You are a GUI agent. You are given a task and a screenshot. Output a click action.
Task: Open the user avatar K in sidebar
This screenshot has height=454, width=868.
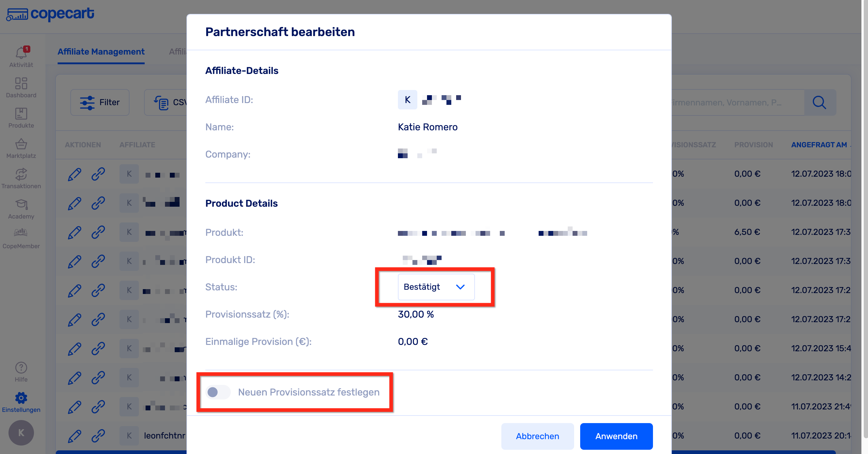pyautogui.click(x=21, y=433)
